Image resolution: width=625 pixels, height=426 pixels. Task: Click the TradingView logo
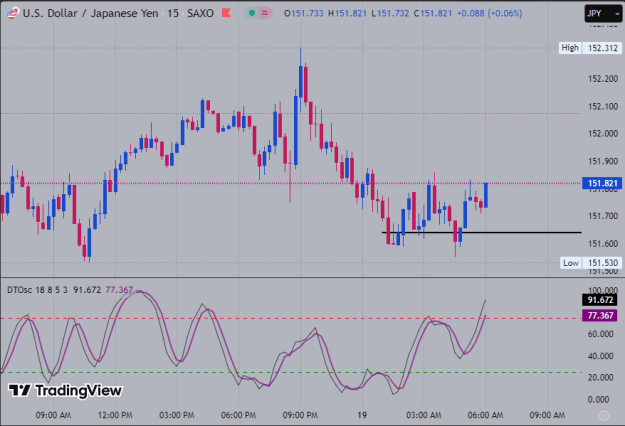[x=65, y=391]
